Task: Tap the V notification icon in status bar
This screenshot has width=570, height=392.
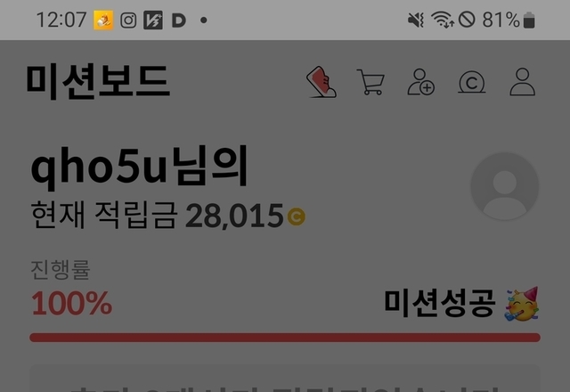Action: tap(153, 20)
